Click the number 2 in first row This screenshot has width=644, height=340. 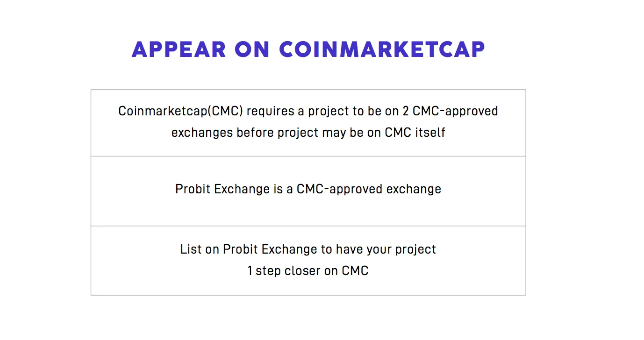click(x=406, y=111)
